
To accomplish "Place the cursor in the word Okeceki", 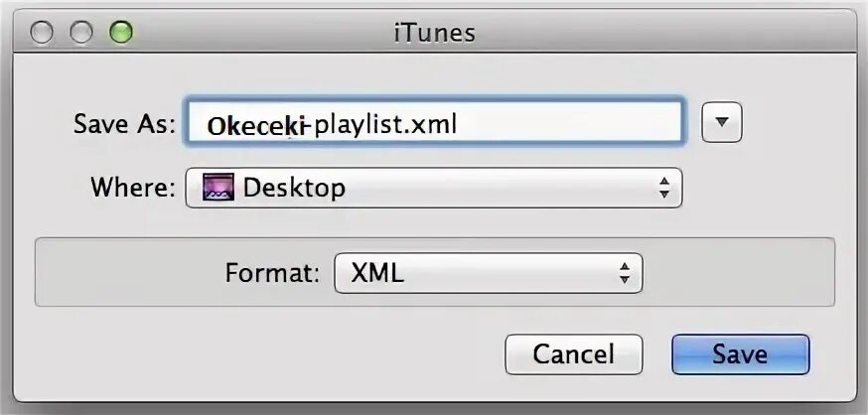I will point(255,126).
